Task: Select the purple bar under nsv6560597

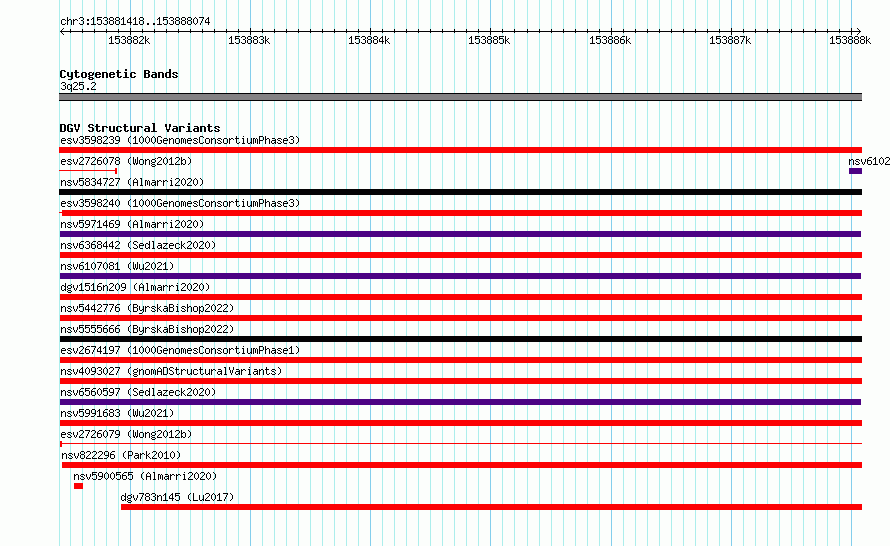Action: [460, 402]
